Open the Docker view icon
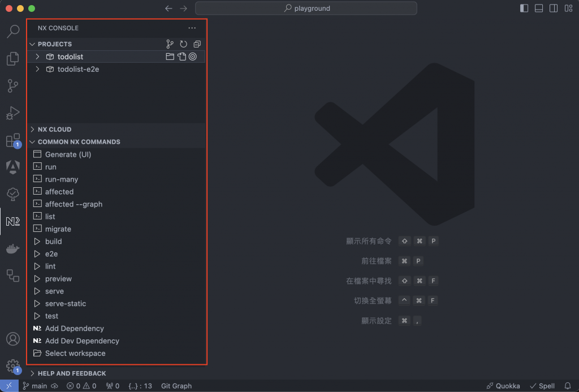Screen dimensions: 579x392 13,249
